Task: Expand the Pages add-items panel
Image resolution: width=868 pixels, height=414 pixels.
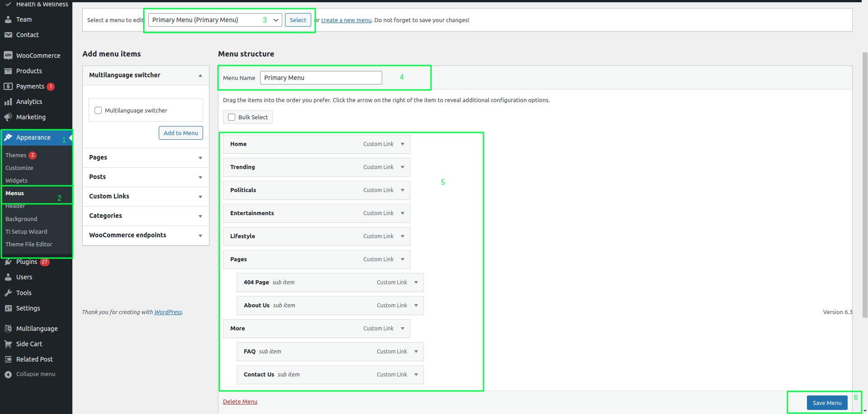Action: click(x=200, y=158)
